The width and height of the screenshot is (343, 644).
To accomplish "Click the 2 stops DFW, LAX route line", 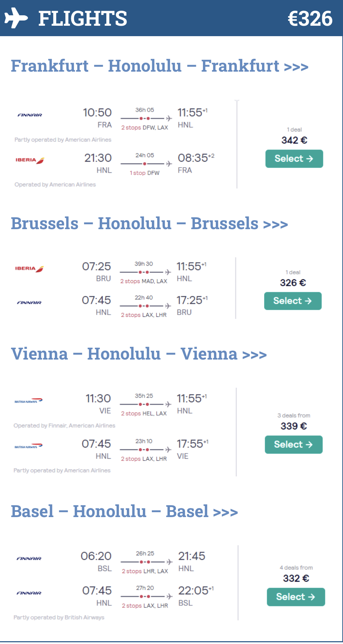I will pyautogui.click(x=145, y=119).
